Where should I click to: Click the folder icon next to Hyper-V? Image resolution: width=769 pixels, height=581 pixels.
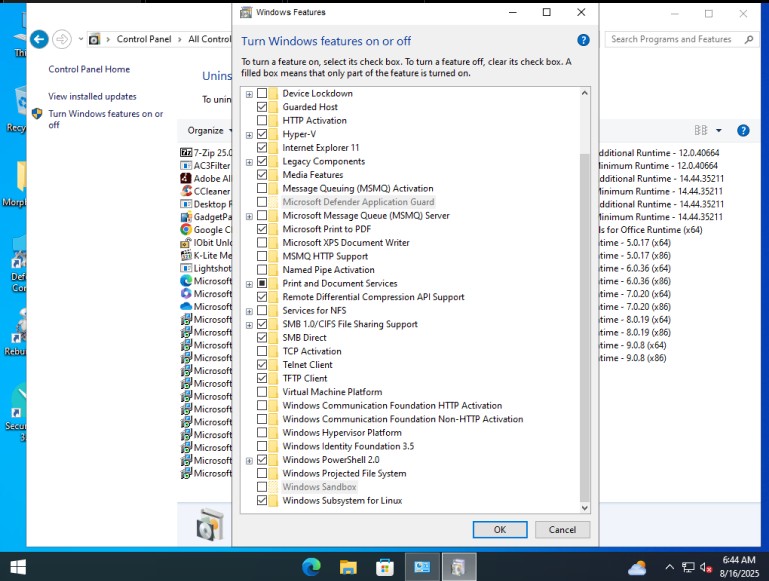click(x=273, y=134)
